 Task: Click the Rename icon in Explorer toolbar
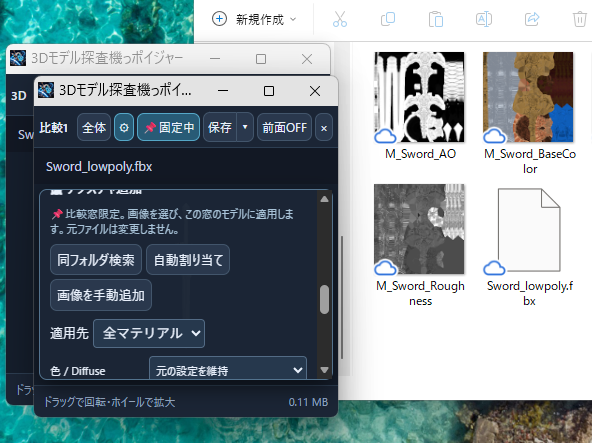tap(484, 19)
